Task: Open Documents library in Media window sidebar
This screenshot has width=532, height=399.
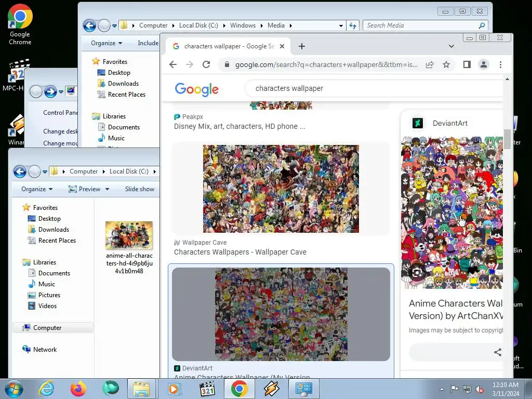Action: click(124, 127)
